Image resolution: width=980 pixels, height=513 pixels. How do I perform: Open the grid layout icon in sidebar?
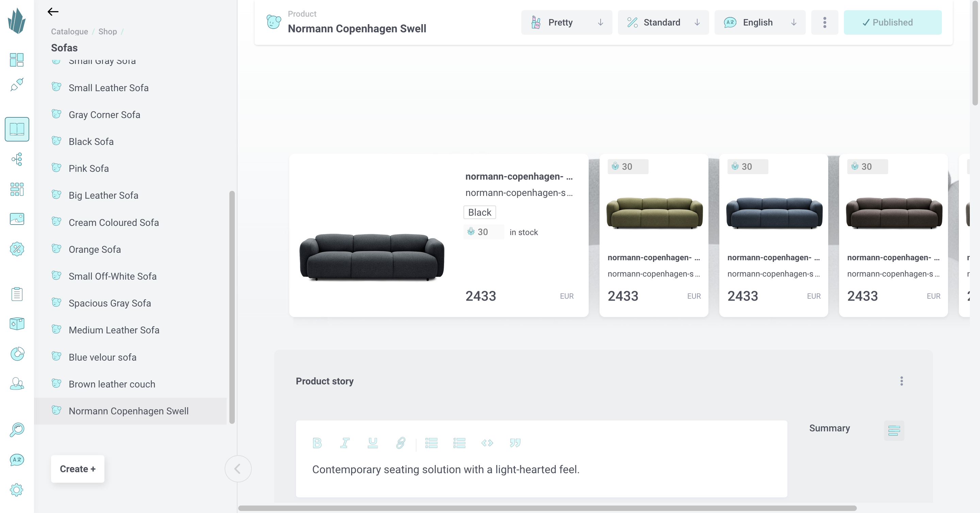(17, 189)
